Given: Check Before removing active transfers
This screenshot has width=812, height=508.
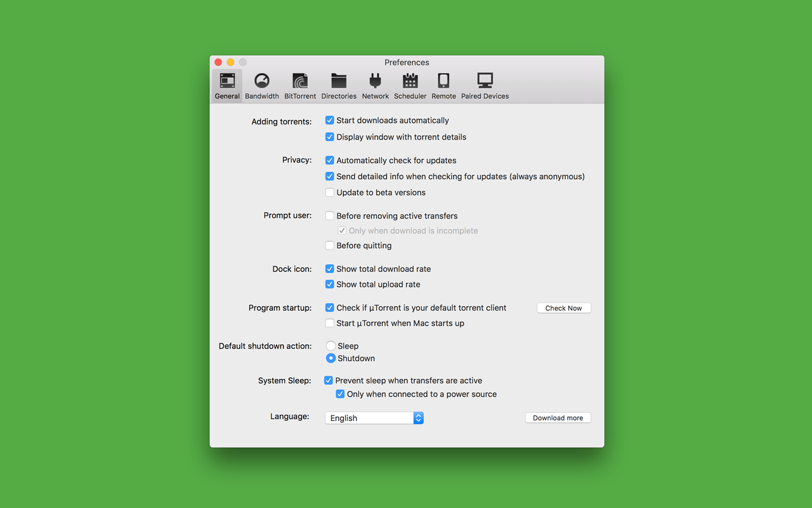Looking at the screenshot, I should click(330, 216).
